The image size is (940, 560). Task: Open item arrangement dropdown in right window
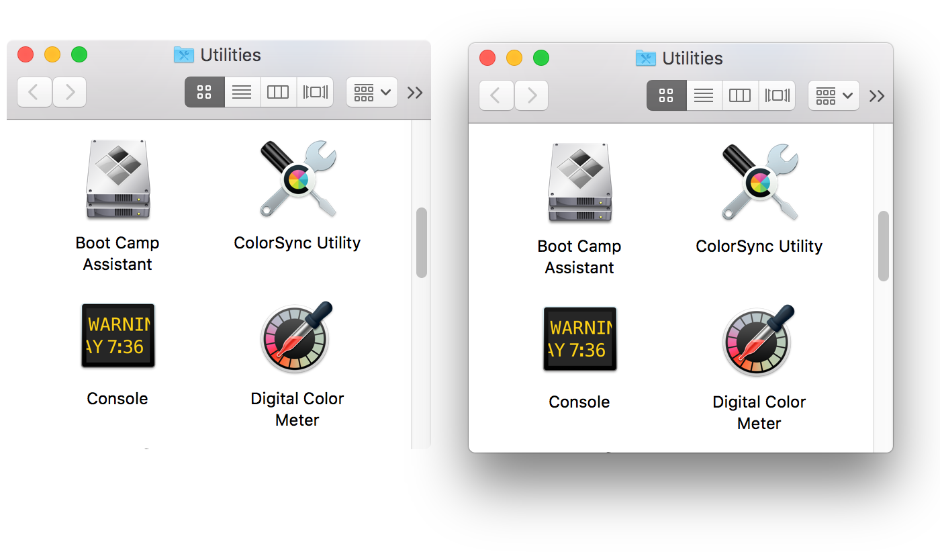point(834,95)
